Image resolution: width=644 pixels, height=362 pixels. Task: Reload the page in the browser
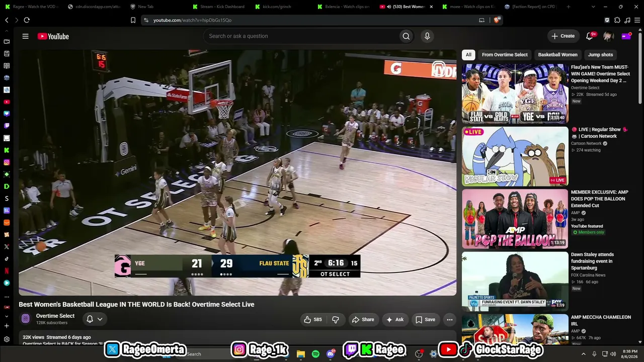27,20
